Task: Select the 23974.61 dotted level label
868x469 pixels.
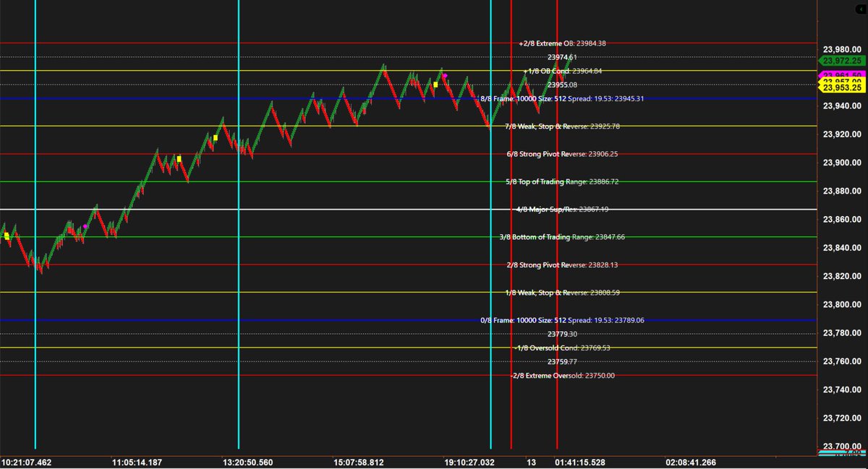Action: click(562, 57)
